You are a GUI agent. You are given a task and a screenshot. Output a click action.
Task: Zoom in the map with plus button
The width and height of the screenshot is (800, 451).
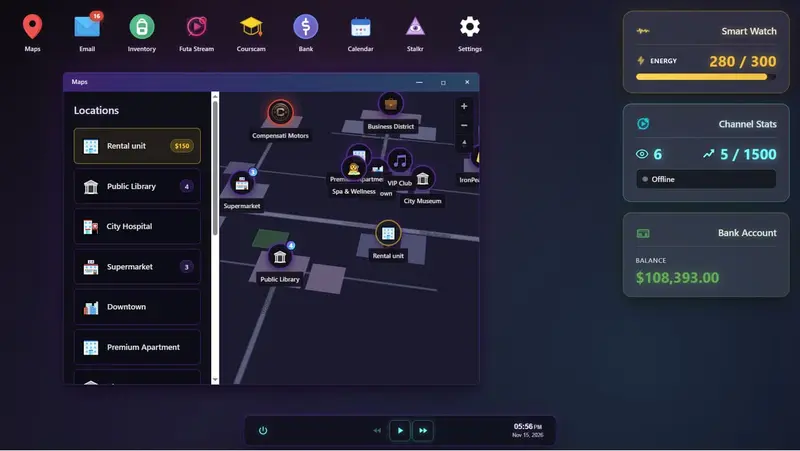click(464, 106)
